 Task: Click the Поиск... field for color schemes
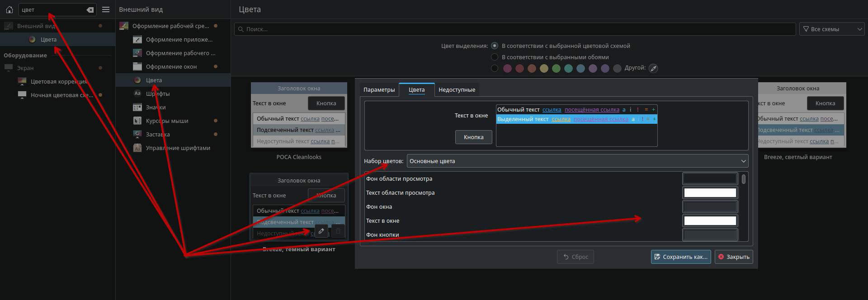point(515,29)
